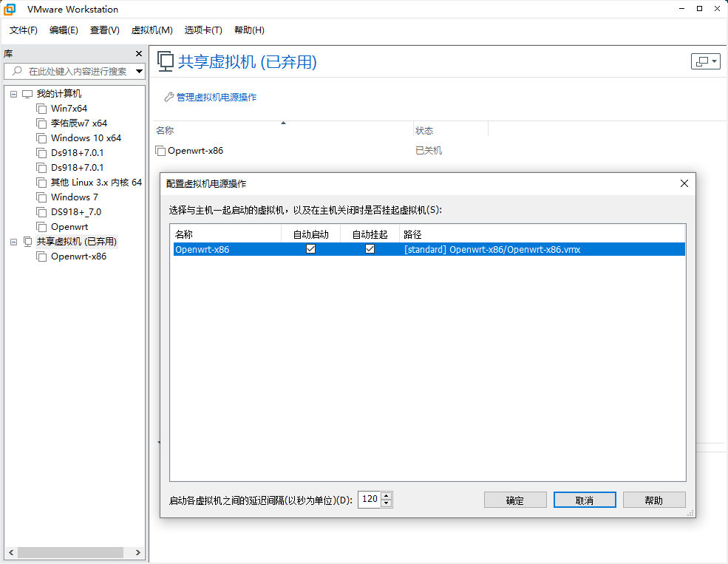This screenshot has width=728, height=564.
Task: Open the 选项卡(T) menu
Action: (x=203, y=30)
